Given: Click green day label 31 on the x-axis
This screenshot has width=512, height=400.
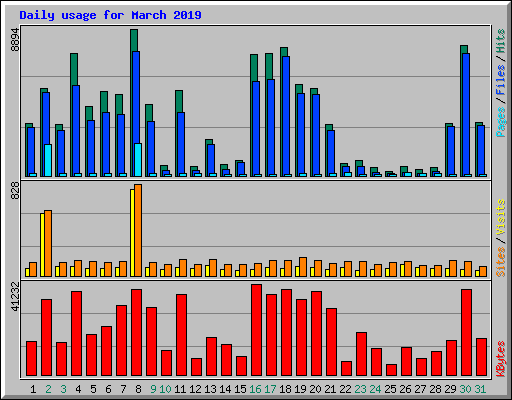Looking at the screenshot, I should [480, 389].
